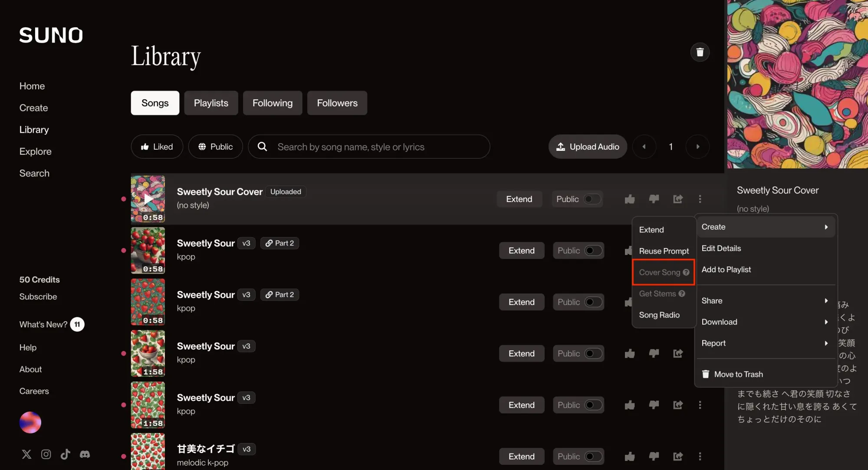Select Song Radio menu item
This screenshot has height=470, width=868.
tap(664, 315)
